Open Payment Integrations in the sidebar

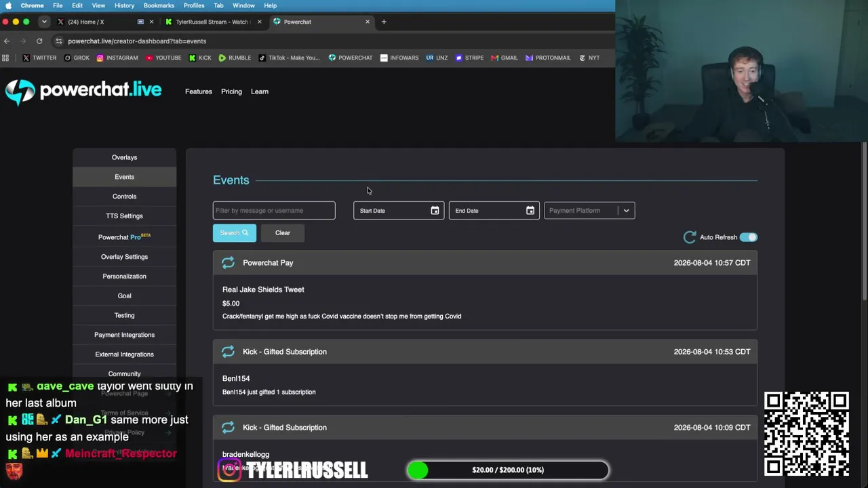click(124, 335)
